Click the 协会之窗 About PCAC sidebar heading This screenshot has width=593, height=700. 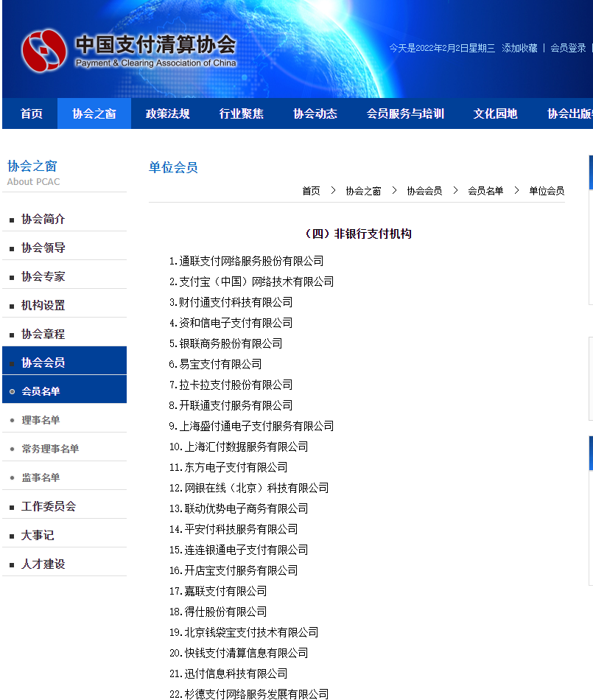click(x=33, y=172)
